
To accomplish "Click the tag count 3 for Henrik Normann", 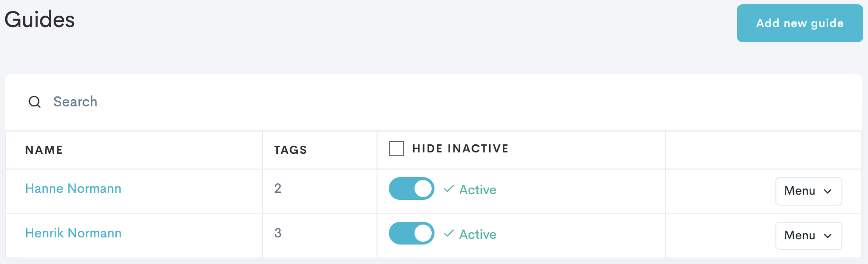I will coord(278,233).
